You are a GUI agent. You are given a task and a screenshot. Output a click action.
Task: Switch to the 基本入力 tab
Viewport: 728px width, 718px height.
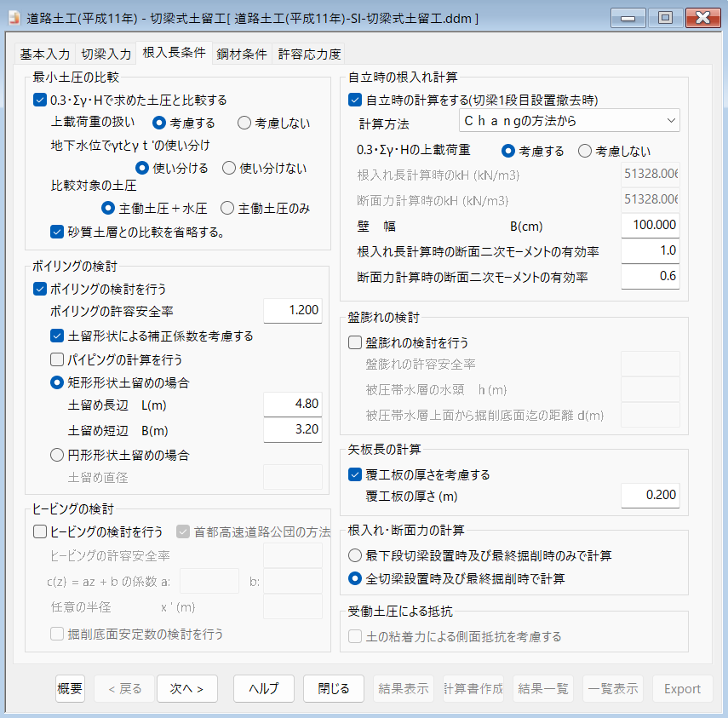44,54
